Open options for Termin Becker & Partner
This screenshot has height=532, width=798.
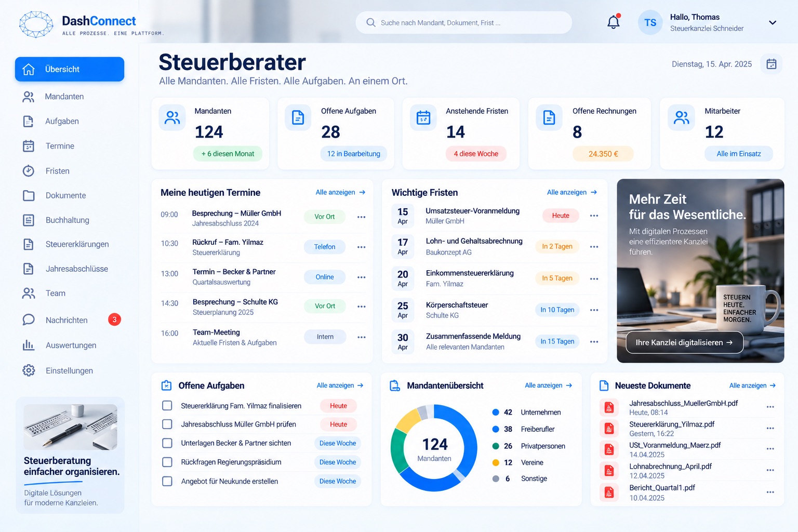[361, 277]
